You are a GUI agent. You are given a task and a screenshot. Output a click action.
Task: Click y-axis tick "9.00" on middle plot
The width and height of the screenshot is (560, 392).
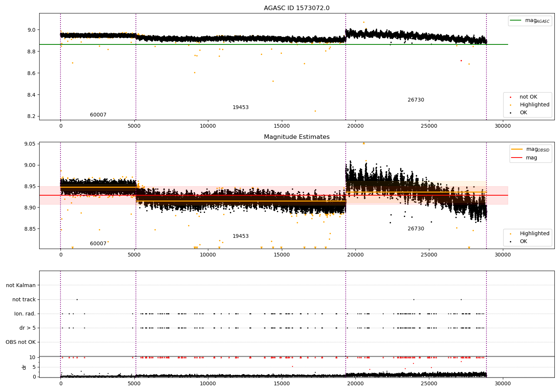click(x=30, y=165)
